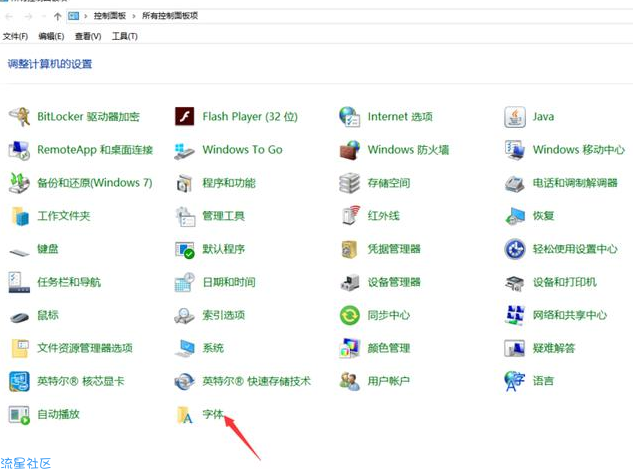Click the 用户帐户 link text
The height and width of the screenshot is (469, 633).
388,381
